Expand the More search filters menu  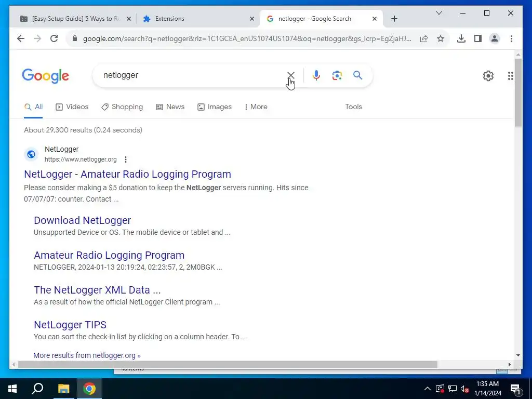click(256, 107)
